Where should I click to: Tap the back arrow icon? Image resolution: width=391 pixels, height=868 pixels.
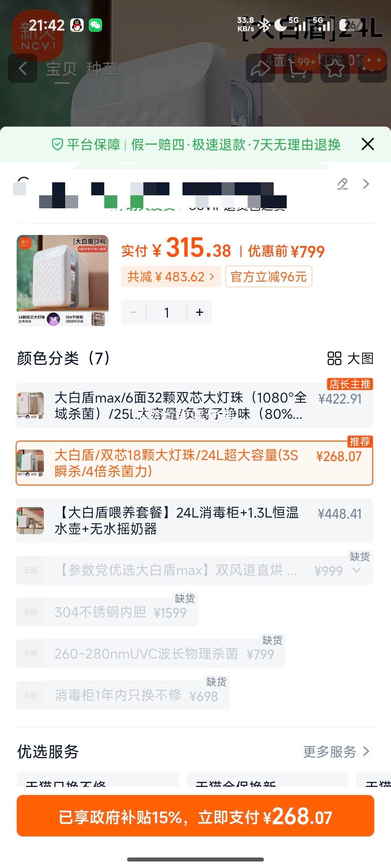[x=22, y=68]
